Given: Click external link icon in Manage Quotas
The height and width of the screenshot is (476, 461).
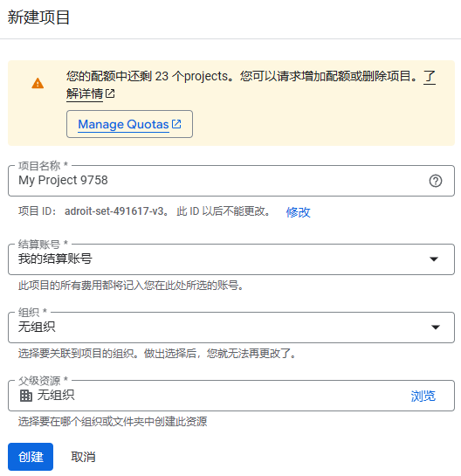Looking at the screenshot, I should (176, 124).
